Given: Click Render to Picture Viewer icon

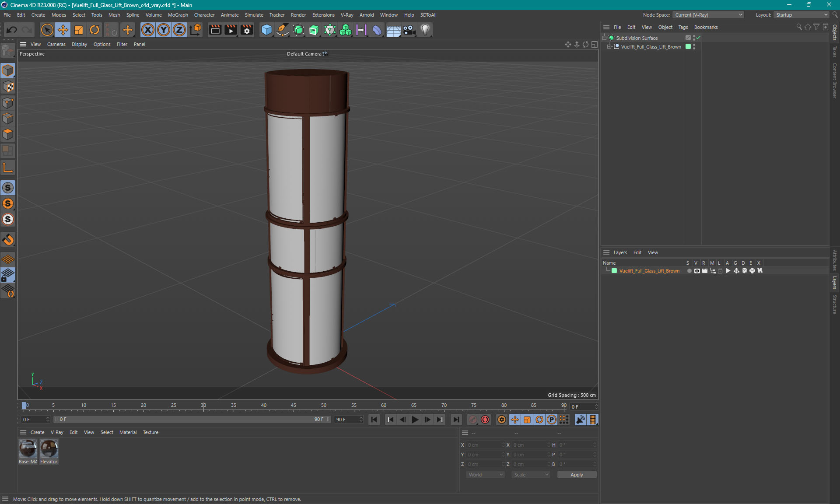Looking at the screenshot, I should tap(231, 30).
